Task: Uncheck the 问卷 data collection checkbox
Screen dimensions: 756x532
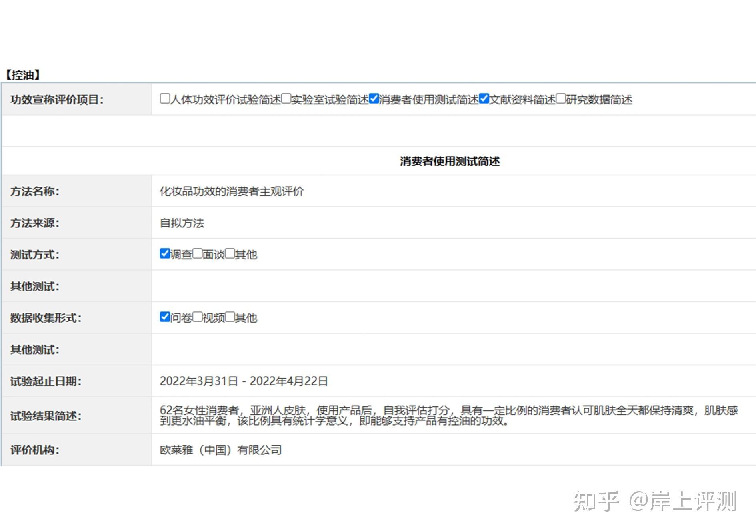Action: pyautogui.click(x=165, y=317)
